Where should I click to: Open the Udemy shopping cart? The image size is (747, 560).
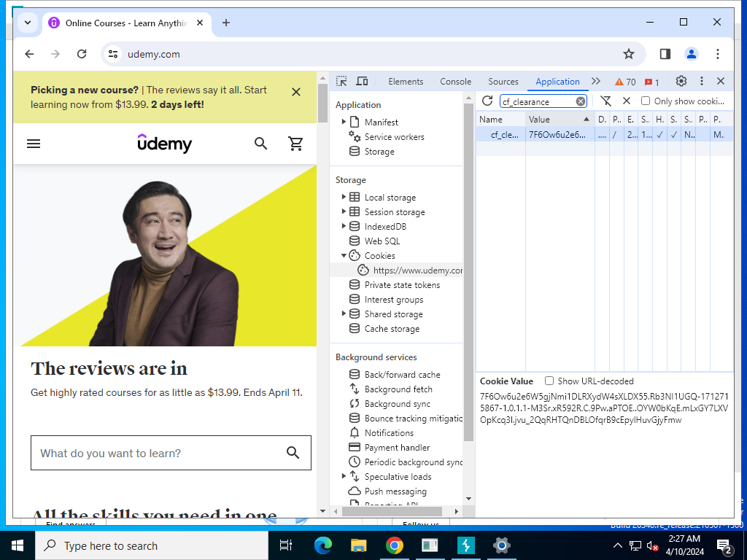coord(296,144)
